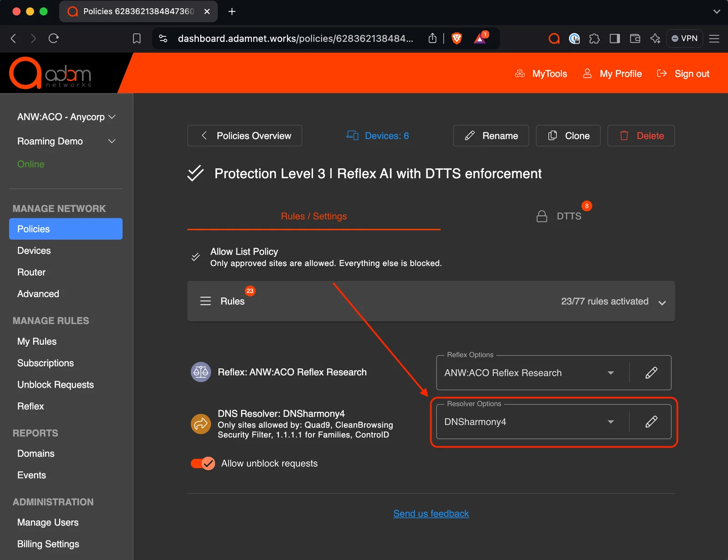Click the browser back arrow
The image size is (728, 560).
[14, 39]
